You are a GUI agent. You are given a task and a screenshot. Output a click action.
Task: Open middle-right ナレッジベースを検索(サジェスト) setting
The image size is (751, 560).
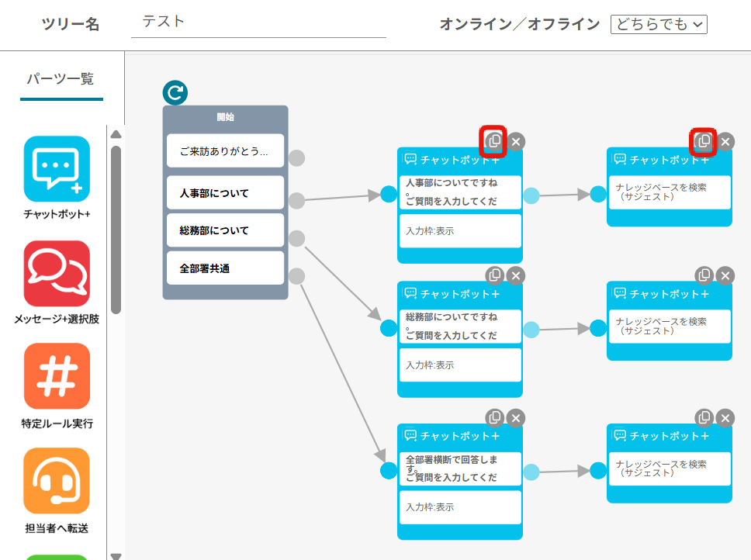pos(670,326)
